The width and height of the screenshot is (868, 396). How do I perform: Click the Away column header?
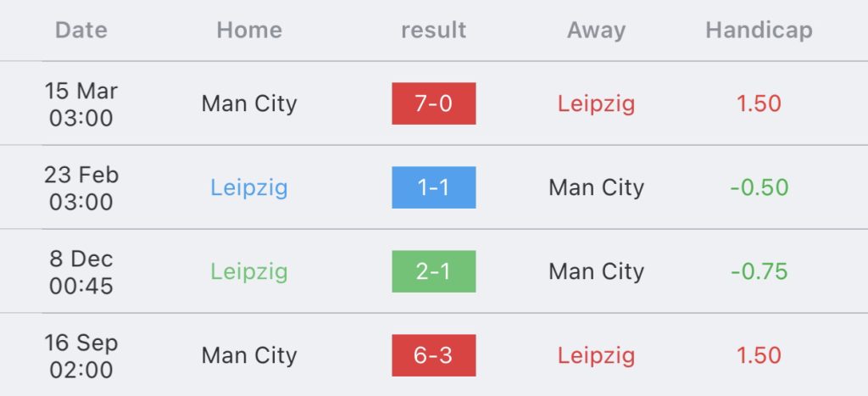[596, 31]
